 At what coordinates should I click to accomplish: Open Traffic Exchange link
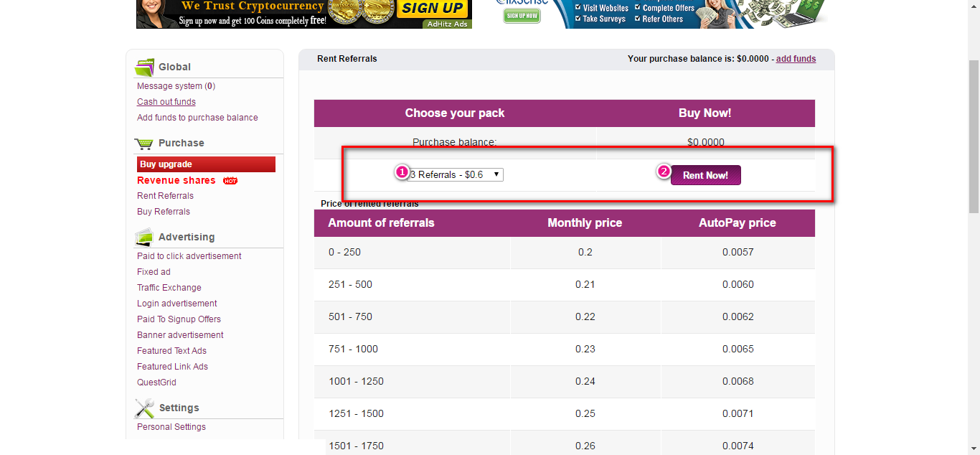pyautogui.click(x=169, y=288)
